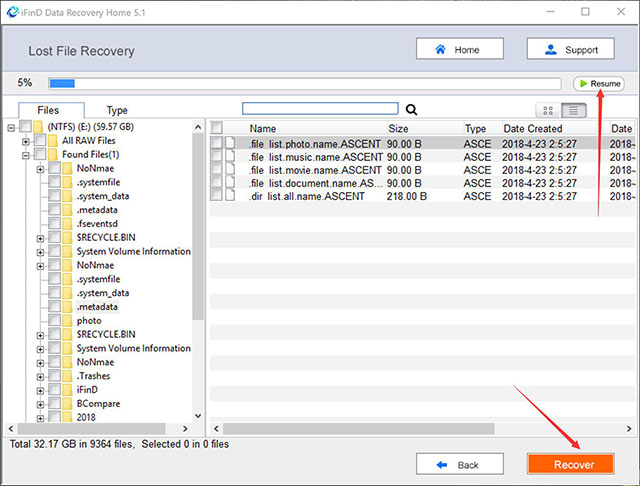640x486 pixels.
Task: Click file icon of list.music.name.ASCENT
Action: pyautogui.click(x=231, y=156)
